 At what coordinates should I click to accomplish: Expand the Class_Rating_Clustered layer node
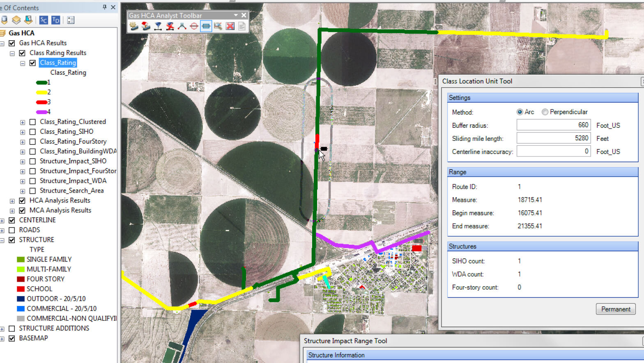[23, 122]
